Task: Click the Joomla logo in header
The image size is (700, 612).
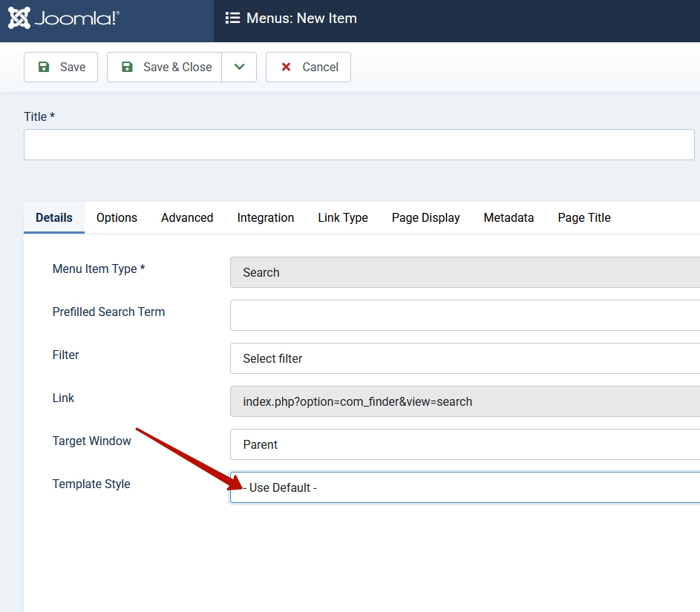Action: 64,19
